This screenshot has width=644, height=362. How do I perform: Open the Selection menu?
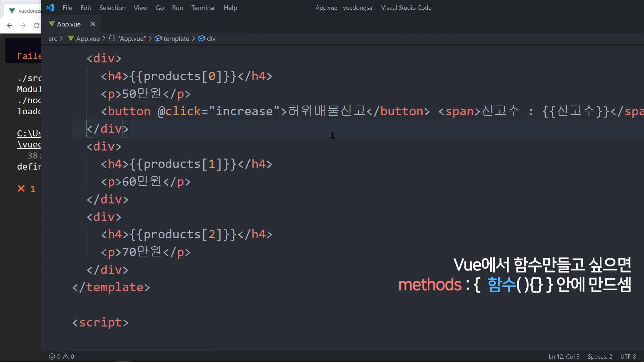[112, 8]
